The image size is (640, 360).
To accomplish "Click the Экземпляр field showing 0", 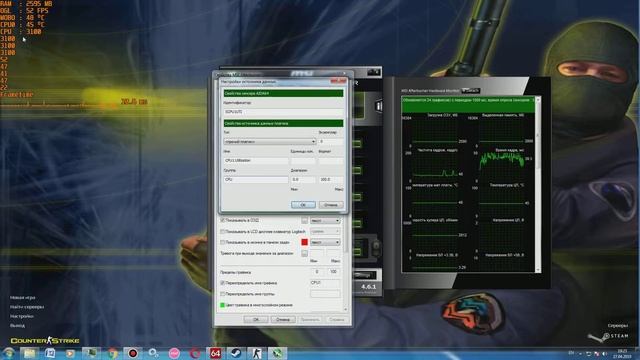I will click(331, 142).
